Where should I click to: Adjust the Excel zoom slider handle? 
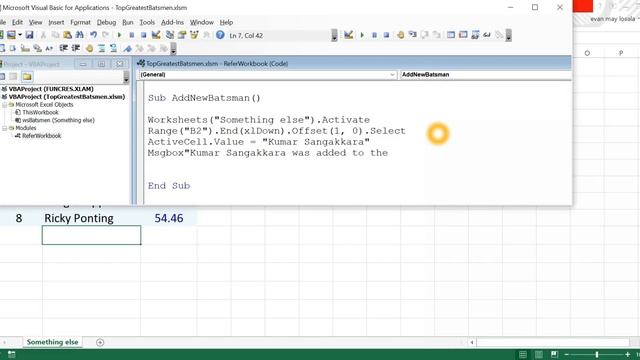point(597,354)
